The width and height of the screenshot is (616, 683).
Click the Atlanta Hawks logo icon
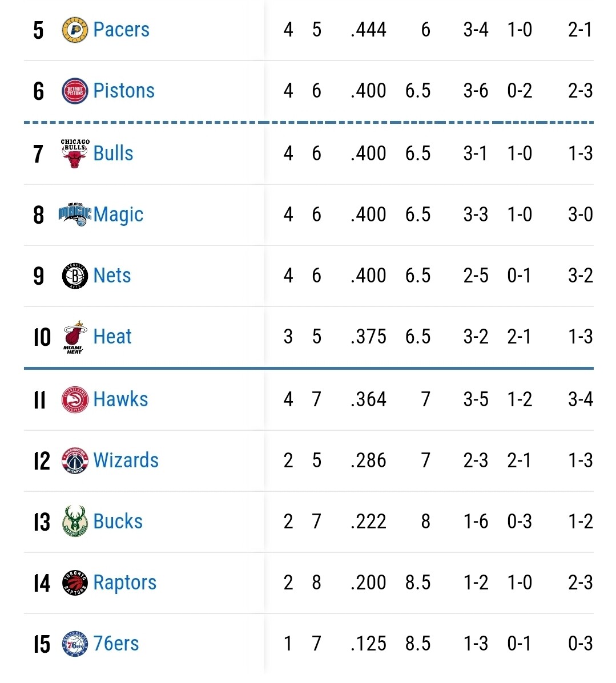(x=75, y=399)
